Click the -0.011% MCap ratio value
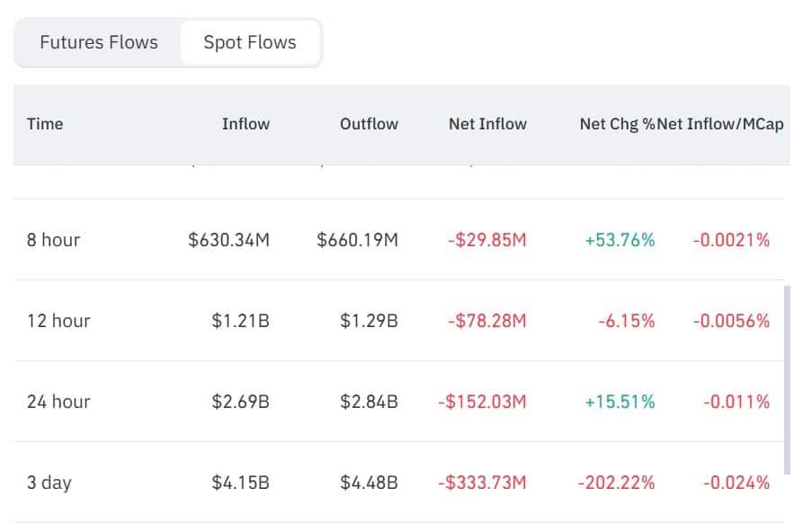 736,402
